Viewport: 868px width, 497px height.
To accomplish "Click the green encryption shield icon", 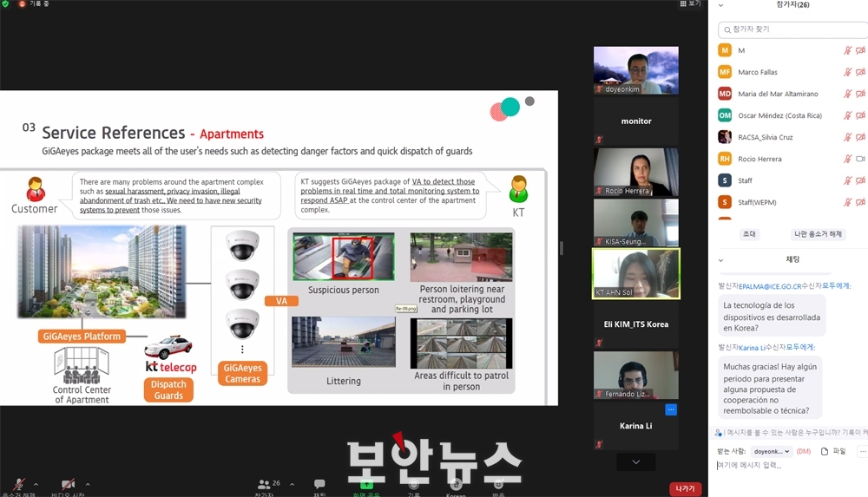I will point(5,3).
